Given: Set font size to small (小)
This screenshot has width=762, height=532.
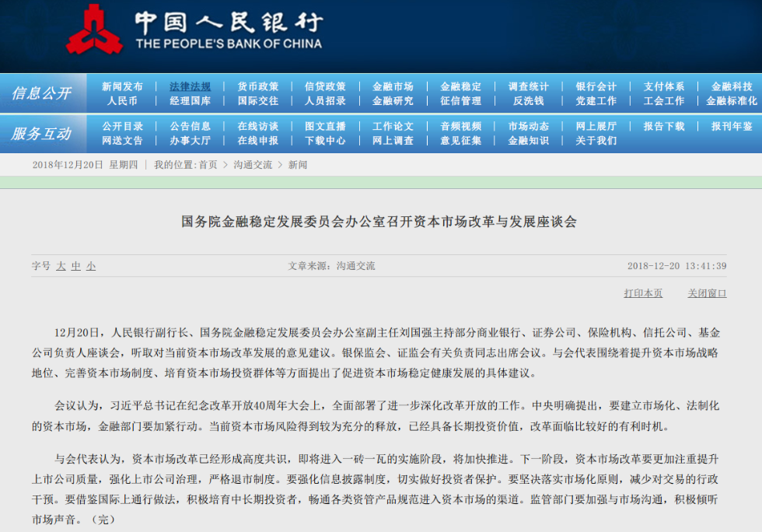Looking at the screenshot, I should [x=91, y=266].
